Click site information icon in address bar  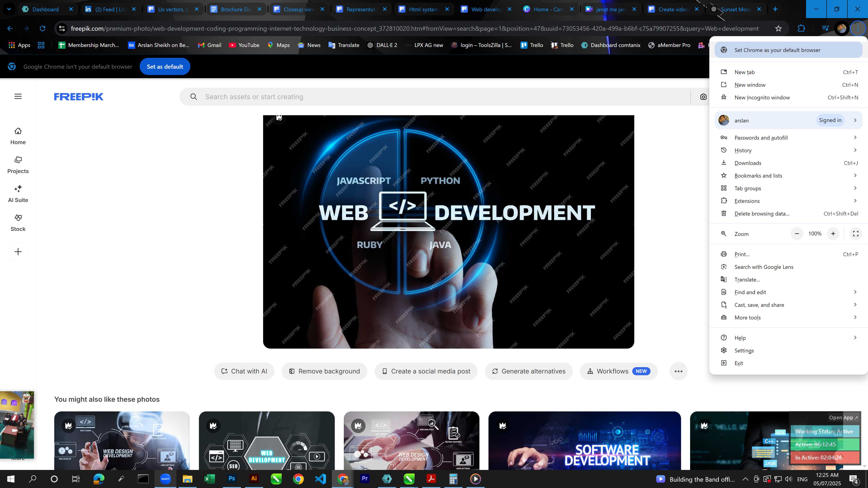coord(62,29)
